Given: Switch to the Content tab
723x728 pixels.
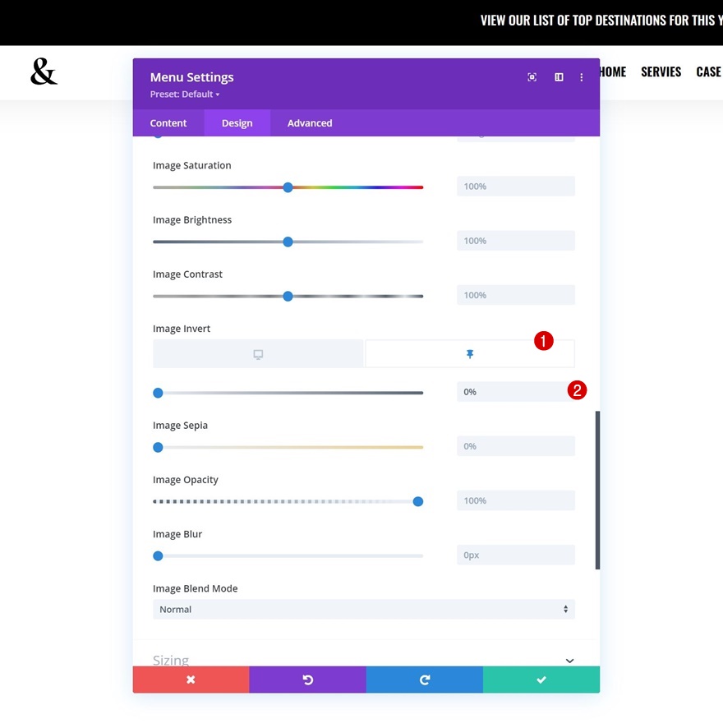Looking at the screenshot, I should (x=168, y=123).
